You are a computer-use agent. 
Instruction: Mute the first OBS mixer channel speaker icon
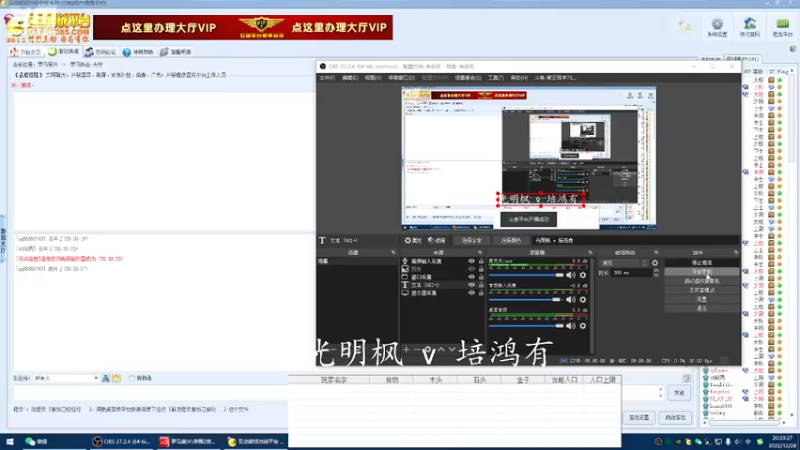coord(570,275)
